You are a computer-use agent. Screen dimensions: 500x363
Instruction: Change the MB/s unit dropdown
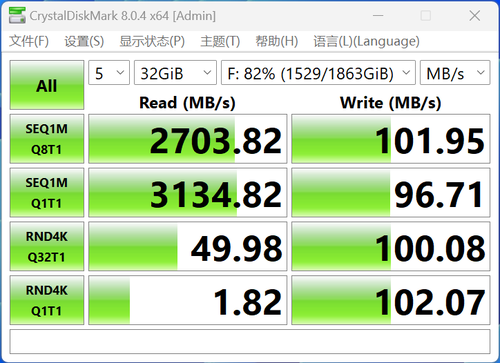coord(455,73)
